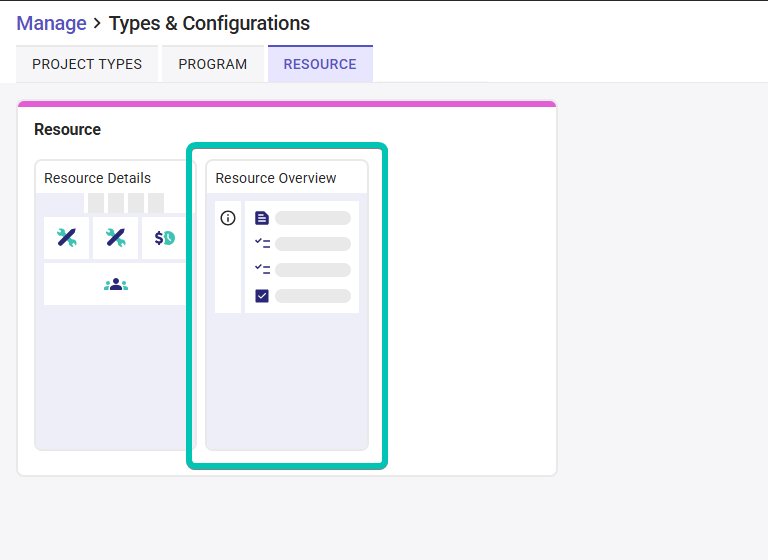The width and height of the screenshot is (768, 560).
Task: Click the breadcrumb chevron after Manage
Action: [x=97, y=24]
